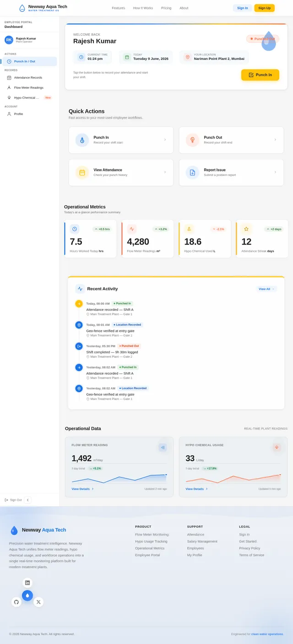Image resolution: width=293 pixels, height=644 pixels.
Task: Open Hypo Usage Tracking footer link
Action: point(151,541)
